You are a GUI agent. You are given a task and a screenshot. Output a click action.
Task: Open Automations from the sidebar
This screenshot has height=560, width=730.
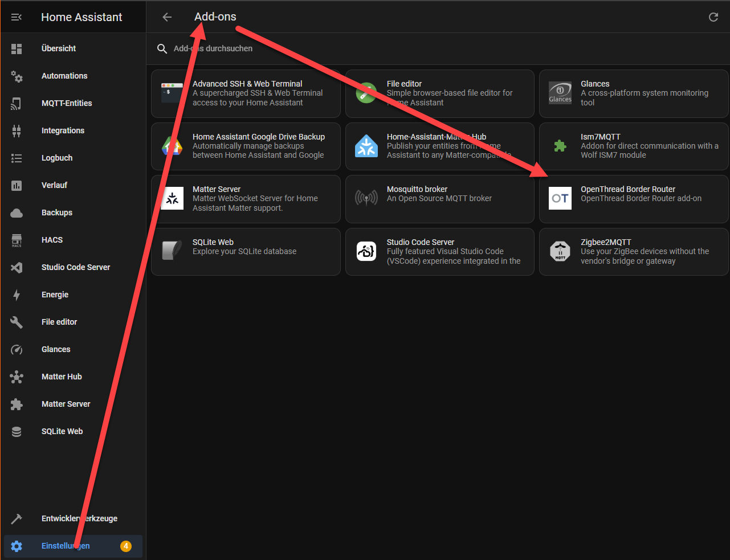coord(64,76)
